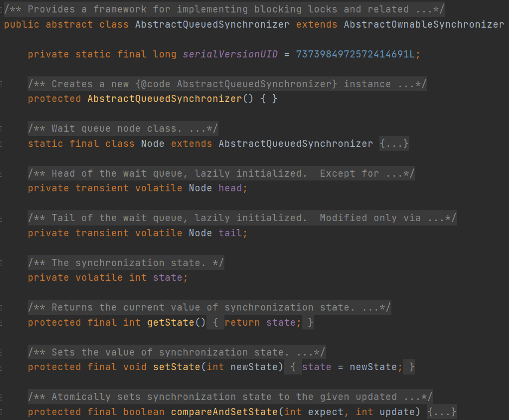Click the 'long' keyword before serialVersionUID
The height and width of the screenshot is (420, 509).
click(x=165, y=54)
